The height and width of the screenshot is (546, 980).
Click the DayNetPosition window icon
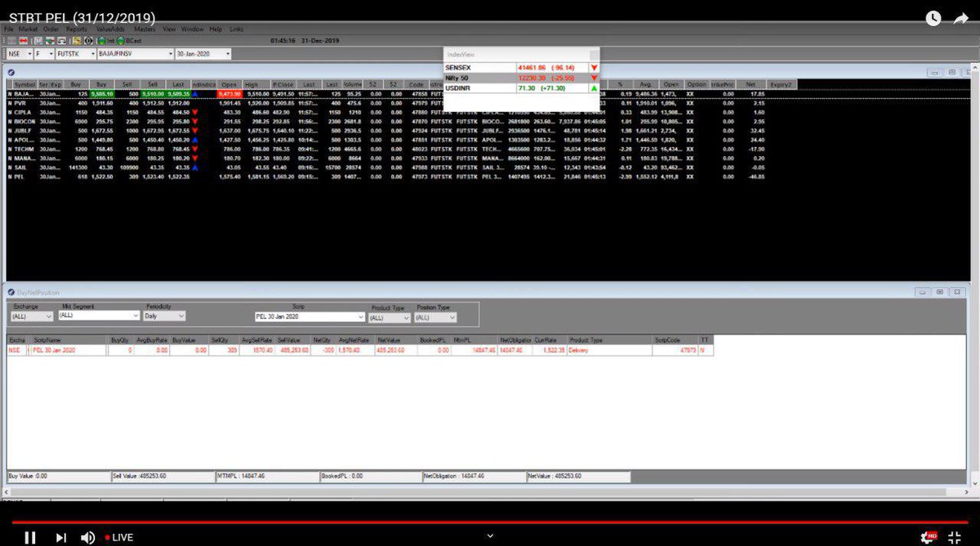(10, 292)
